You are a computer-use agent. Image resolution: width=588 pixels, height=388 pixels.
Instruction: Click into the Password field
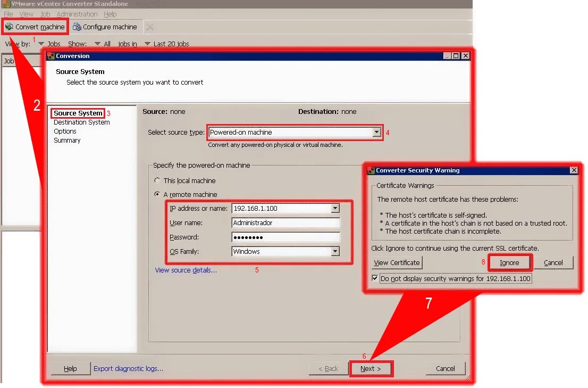285,237
